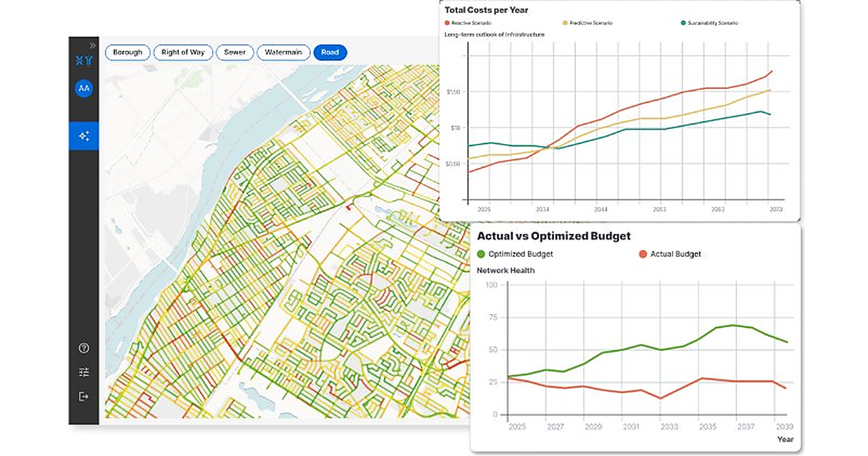The width and height of the screenshot is (868, 456).
Task: Toggle the active Road layer chip
Action: [x=331, y=52]
